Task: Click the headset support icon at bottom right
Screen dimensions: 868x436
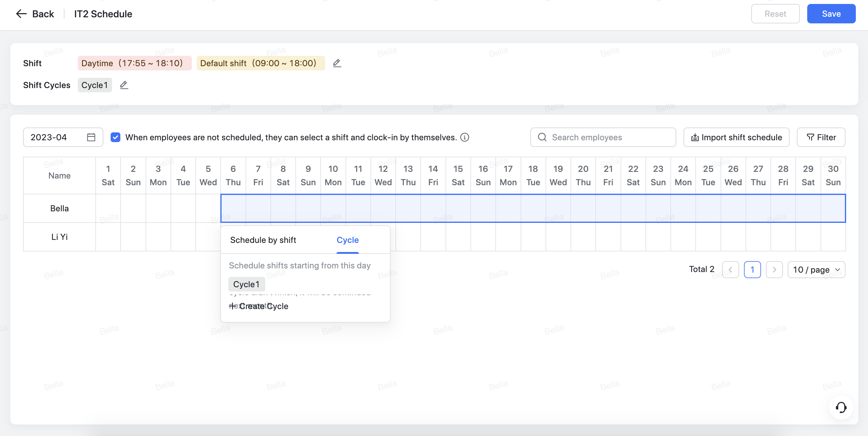Action: tap(841, 407)
